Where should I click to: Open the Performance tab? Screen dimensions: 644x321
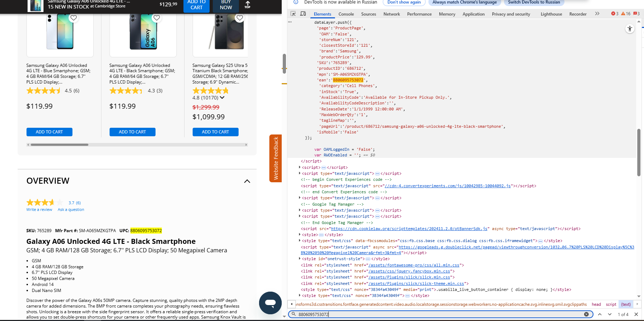[419, 14]
